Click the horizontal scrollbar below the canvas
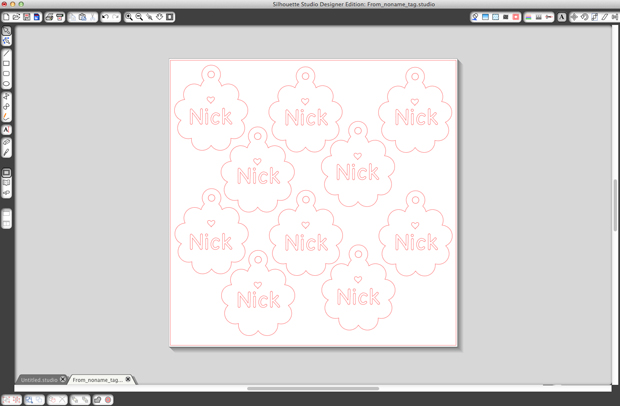Screen dimensions: 620x406 (x=313, y=388)
